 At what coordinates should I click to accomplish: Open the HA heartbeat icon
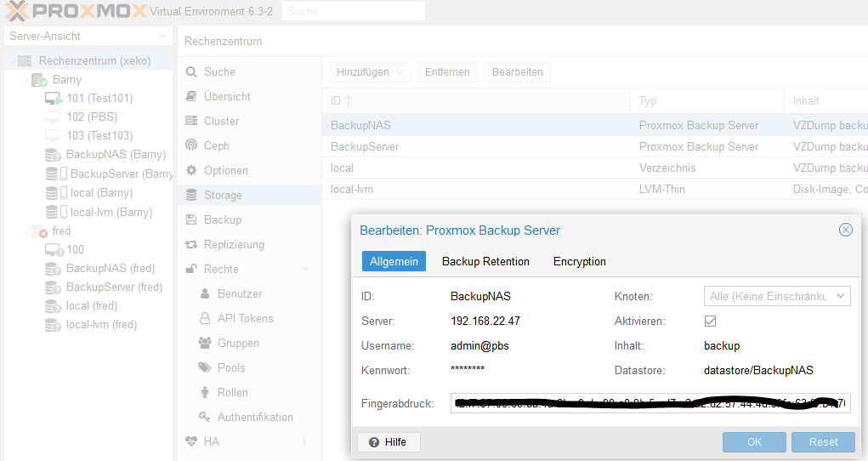coord(191,441)
